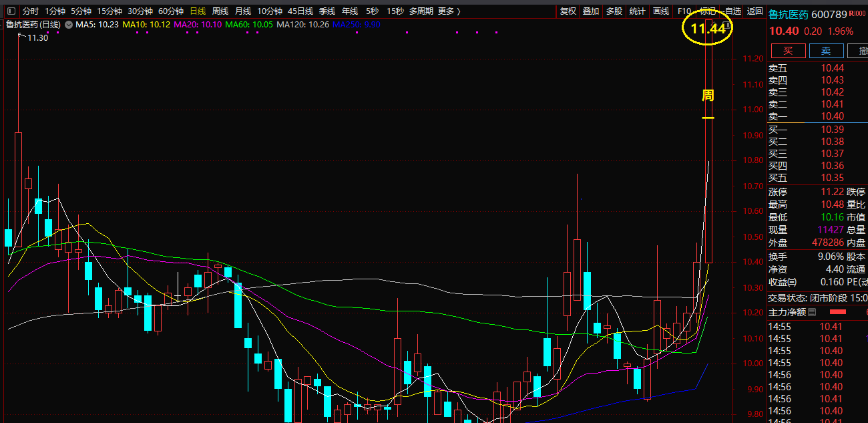Open indicator dropdown beside 鲁抗医药(日线)

point(68,25)
